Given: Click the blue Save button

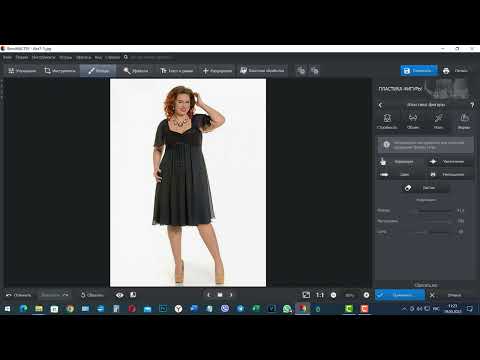Looking at the screenshot, I should [419, 71].
